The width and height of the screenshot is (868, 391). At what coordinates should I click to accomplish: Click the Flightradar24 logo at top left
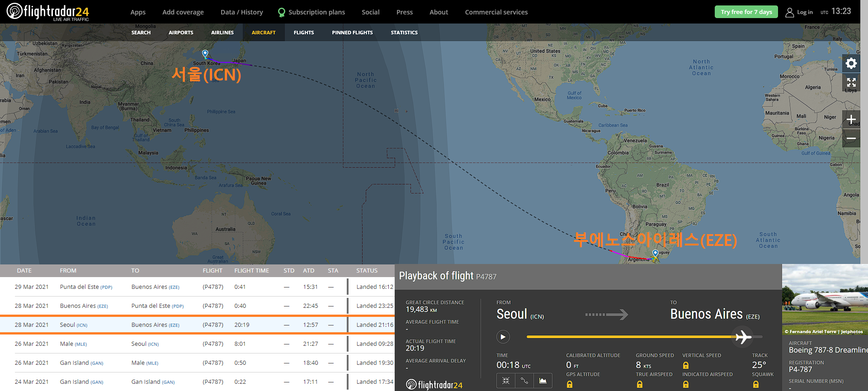tap(47, 12)
